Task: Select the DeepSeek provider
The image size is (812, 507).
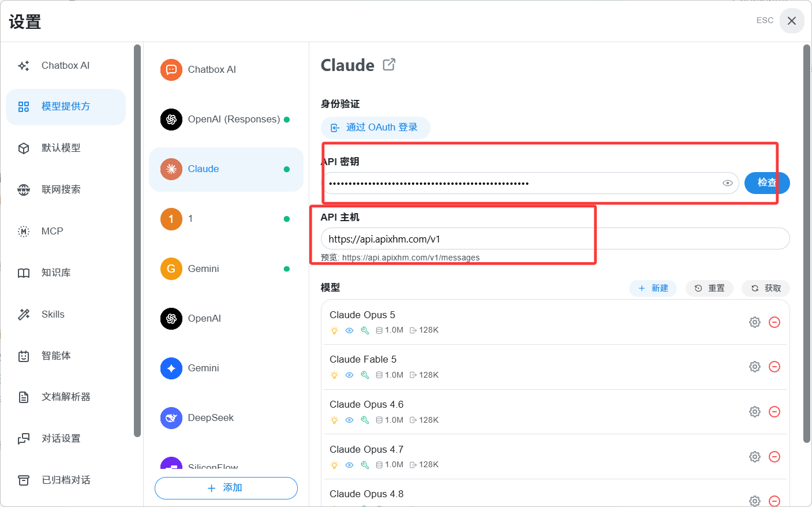Action: 226,417
